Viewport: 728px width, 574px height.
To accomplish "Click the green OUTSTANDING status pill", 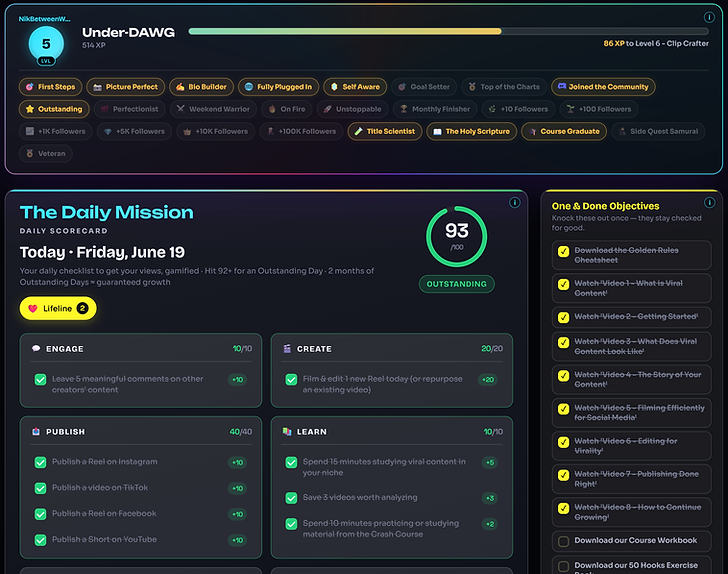I will point(457,284).
